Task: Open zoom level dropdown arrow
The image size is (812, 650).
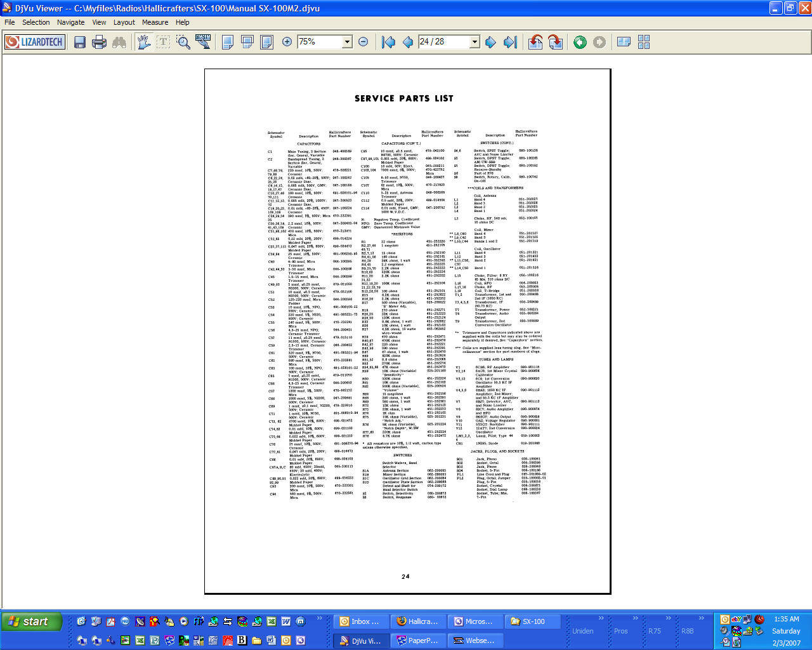Action: (347, 42)
